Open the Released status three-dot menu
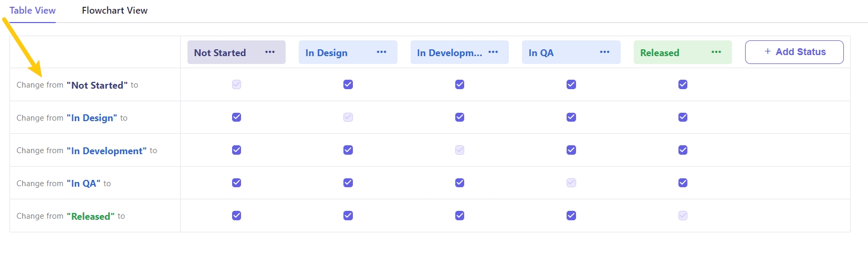868x279 pixels. coord(716,52)
